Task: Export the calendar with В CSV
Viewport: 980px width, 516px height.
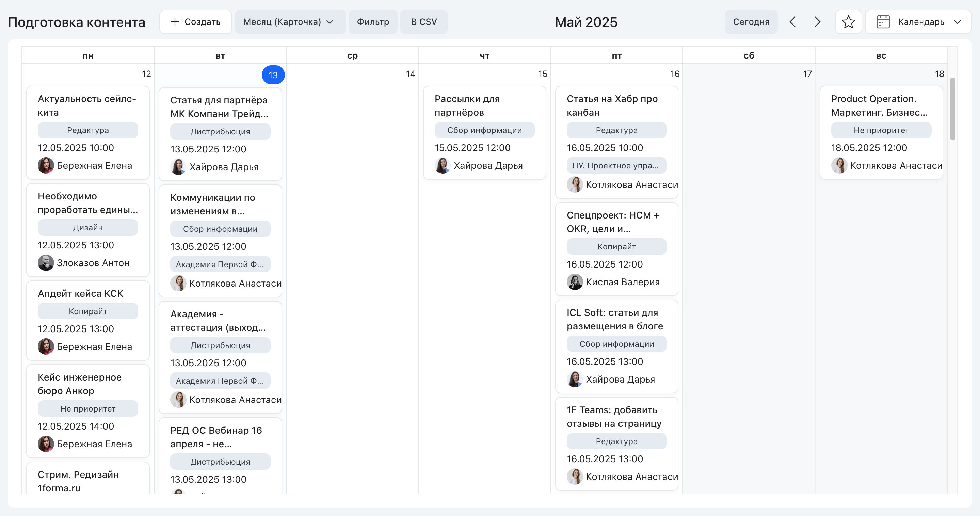Action: (x=424, y=22)
